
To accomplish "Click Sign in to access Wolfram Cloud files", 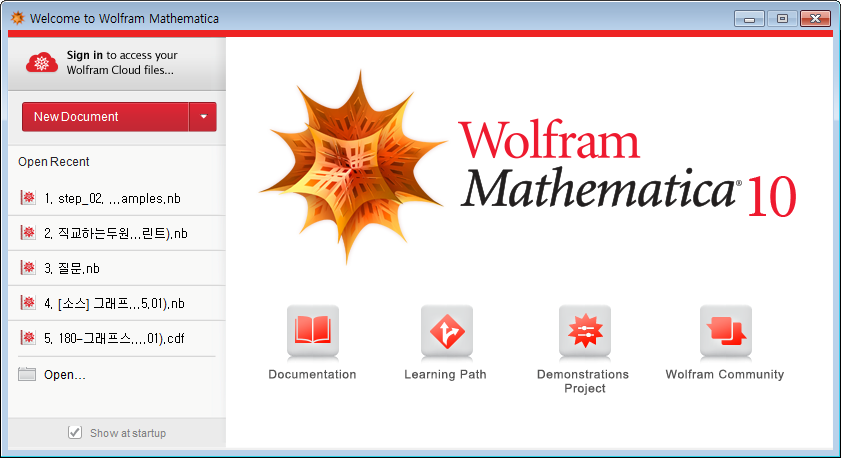I will [122, 63].
